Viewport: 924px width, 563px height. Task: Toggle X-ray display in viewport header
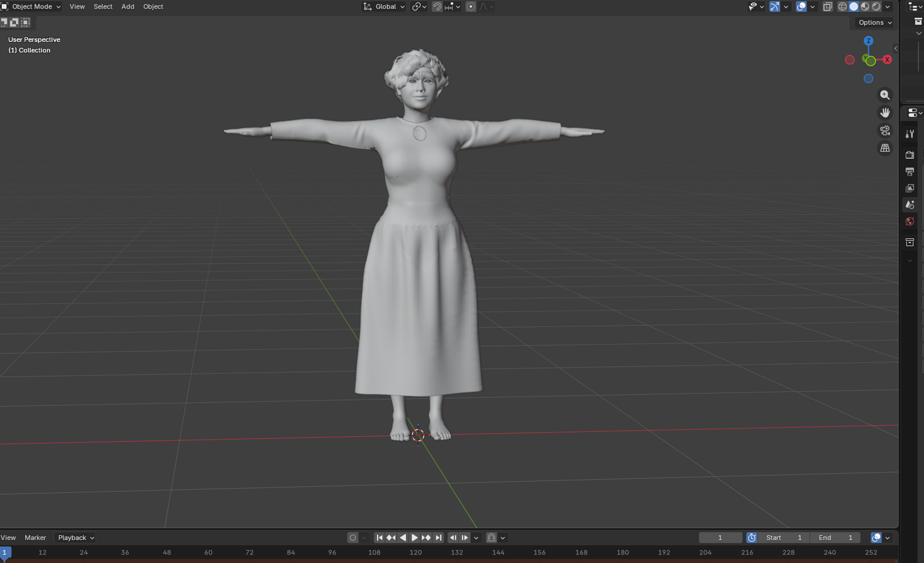point(827,7)
